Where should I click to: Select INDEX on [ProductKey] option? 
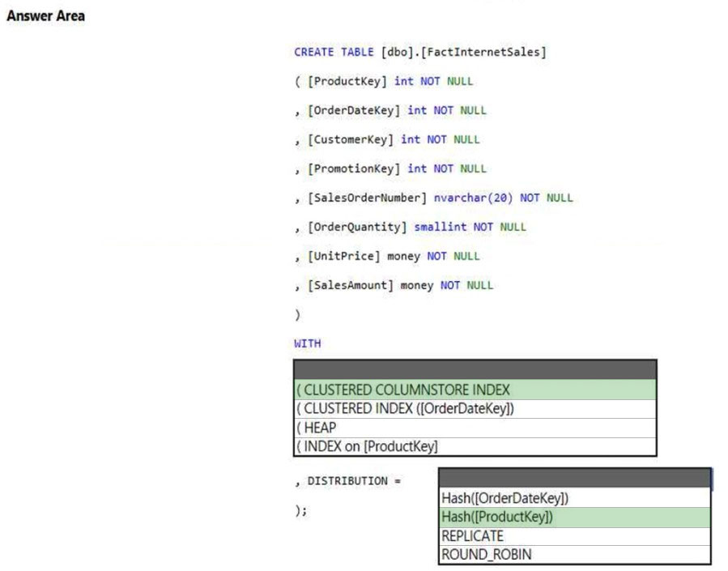475,446
